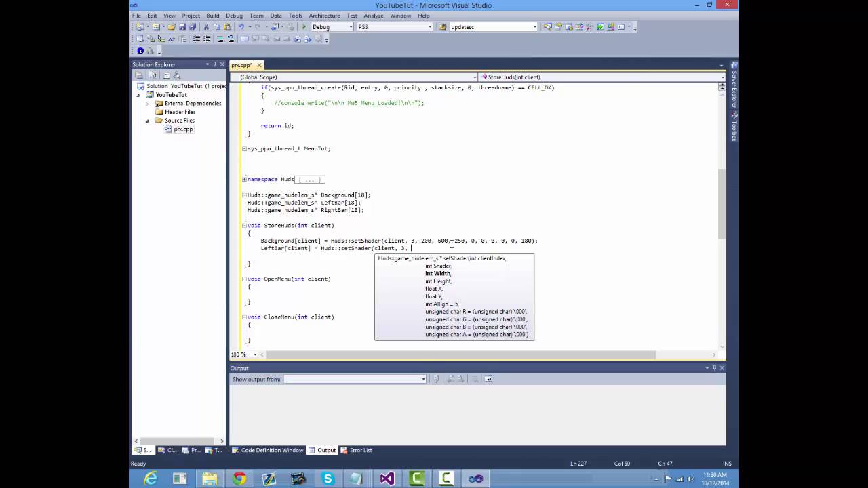868x488 pixels.
Task: Close the prx.cpp tab
Action: [259, 65]
